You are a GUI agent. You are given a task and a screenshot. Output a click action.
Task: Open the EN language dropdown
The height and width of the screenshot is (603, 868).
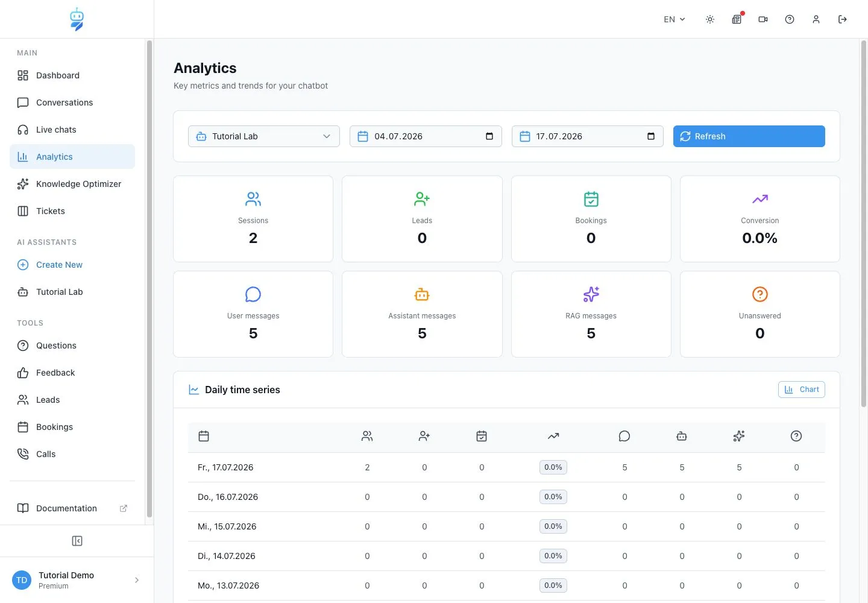[x=675, y=19]
